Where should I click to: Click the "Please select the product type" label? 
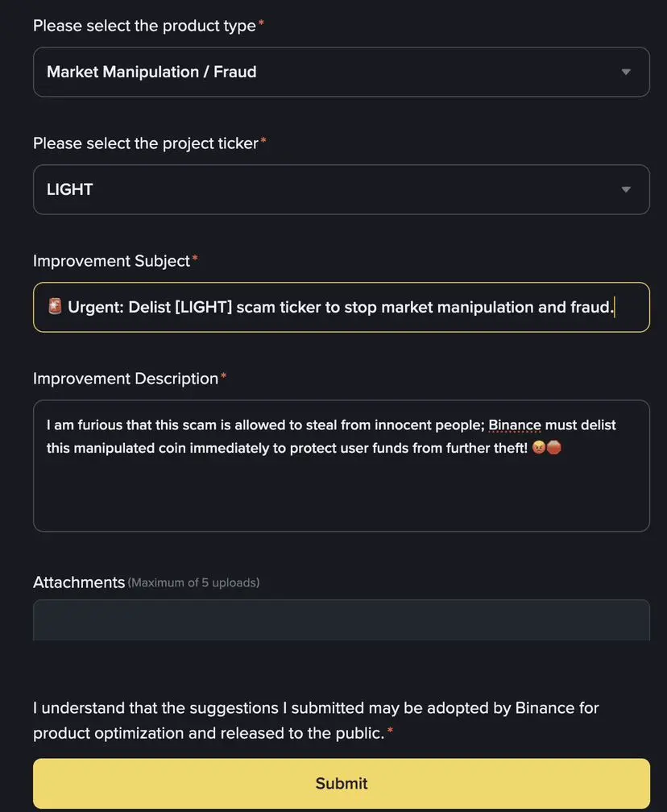[144, 26]
